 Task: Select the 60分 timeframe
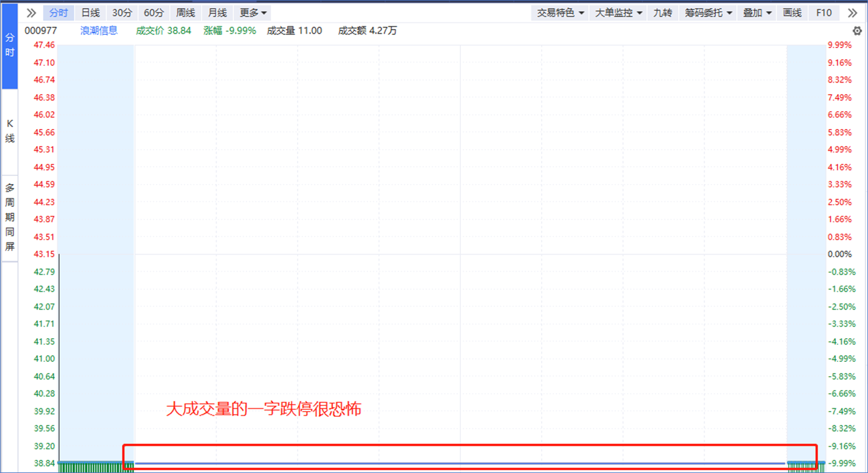point(154,13)
